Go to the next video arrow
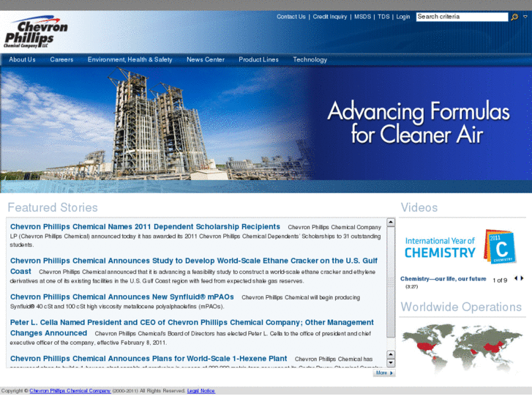Viewport: 532px width, 399px height. coord(522,278)
